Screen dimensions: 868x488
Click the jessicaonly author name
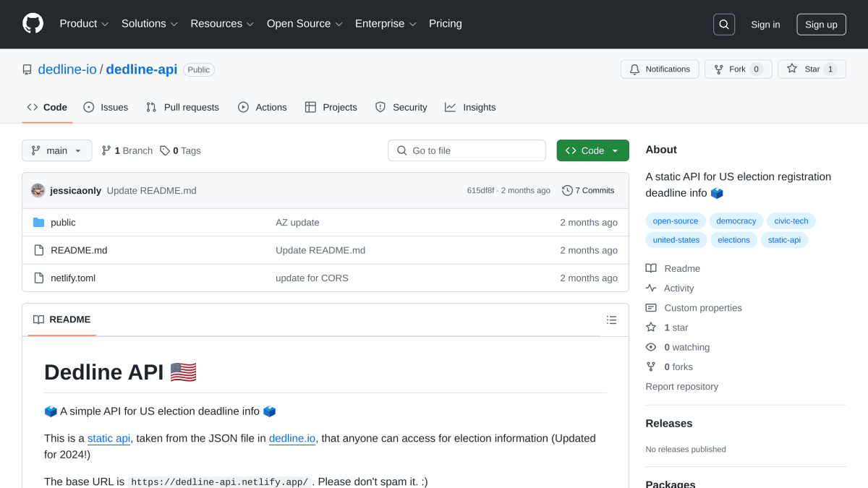pos(75,191)
